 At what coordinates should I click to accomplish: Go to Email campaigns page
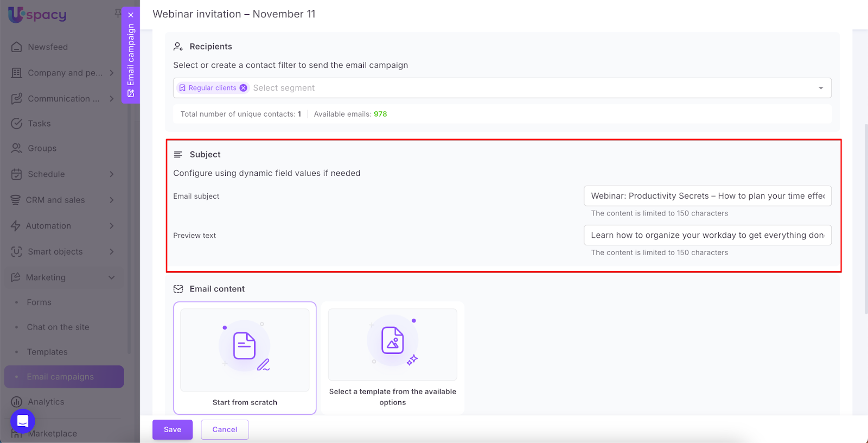(60, 377)
